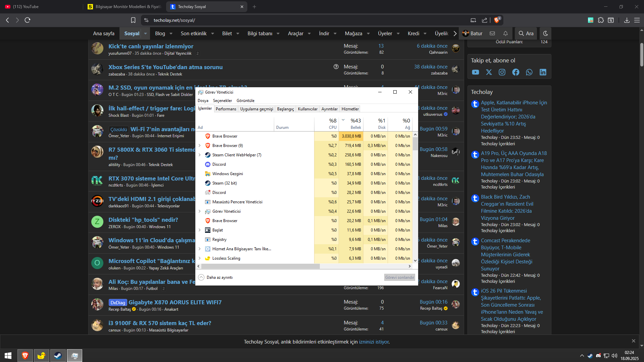Viewport: 644px width, 362px height.
Task: Open Brave Shields icon in address bar
Action: pyautogui.click(x=497, y=20)
